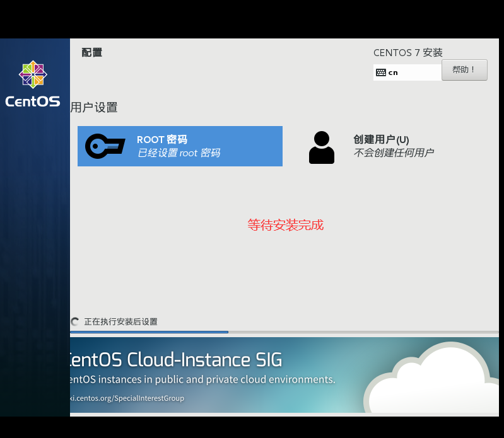Image resolution: width=504 pixels, height=438 pixels.
Task: Click the text 已经设置 root 密码
Action: (x=179, y=153)
